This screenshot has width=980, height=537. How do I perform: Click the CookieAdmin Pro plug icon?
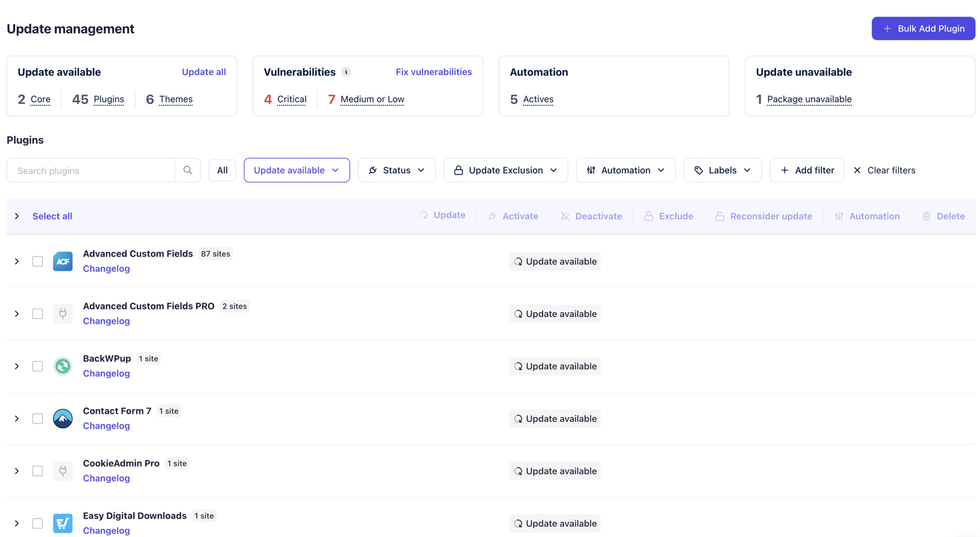point(62,471)
